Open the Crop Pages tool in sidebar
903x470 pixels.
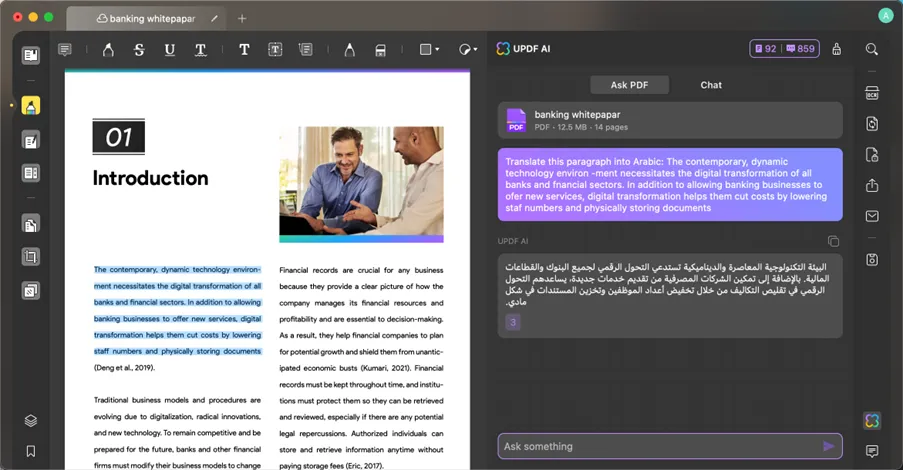point(31,257)
